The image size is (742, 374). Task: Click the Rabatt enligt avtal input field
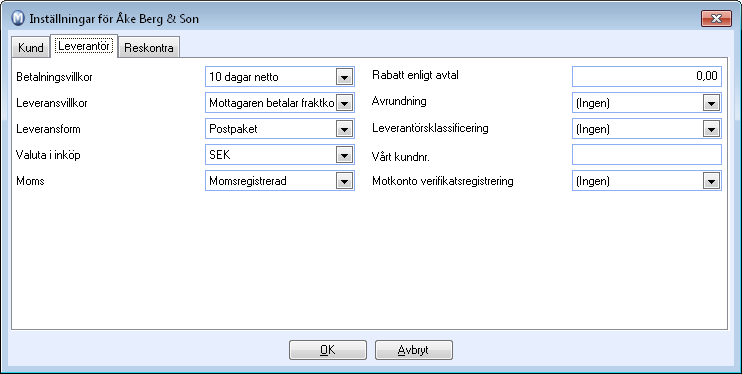(x=646, y=77)
